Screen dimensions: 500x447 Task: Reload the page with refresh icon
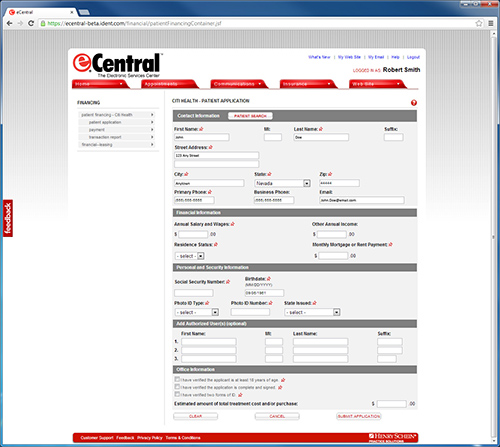(x=31, y=23)
